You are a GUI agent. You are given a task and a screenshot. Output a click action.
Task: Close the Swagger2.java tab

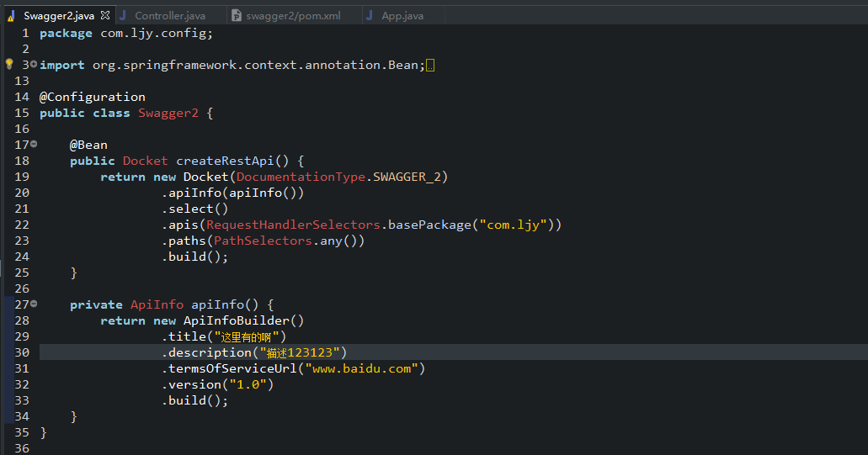(x=105, y=15)
